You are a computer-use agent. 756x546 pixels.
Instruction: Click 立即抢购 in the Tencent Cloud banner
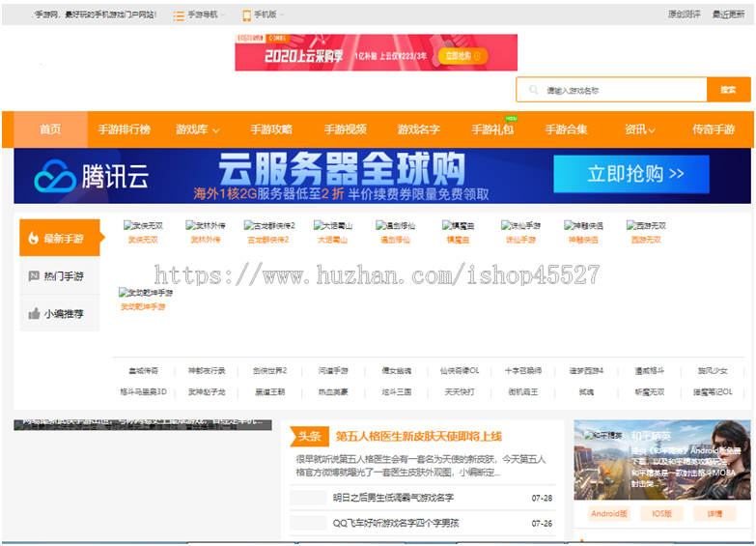(x=631, y=174)
